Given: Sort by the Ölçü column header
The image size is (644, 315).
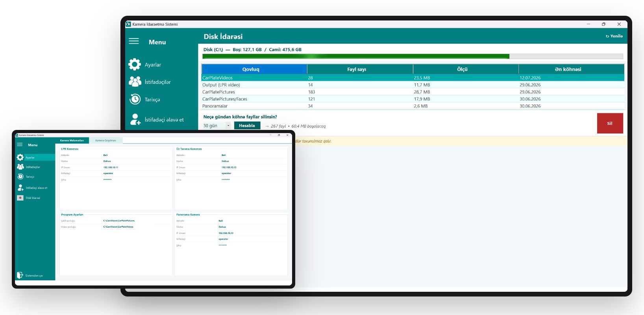Looking at the screenshot, I should (x=466, y=69).
